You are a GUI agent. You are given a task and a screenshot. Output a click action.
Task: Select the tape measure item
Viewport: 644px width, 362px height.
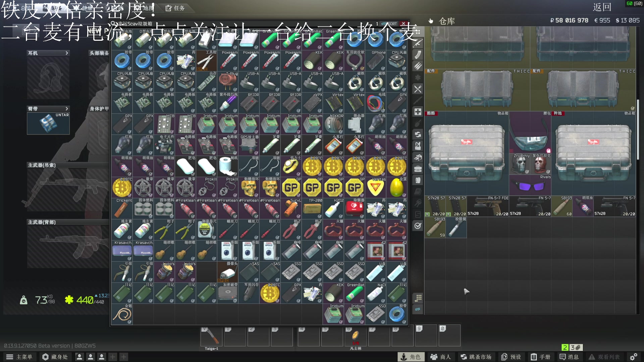tap(207, 230)
